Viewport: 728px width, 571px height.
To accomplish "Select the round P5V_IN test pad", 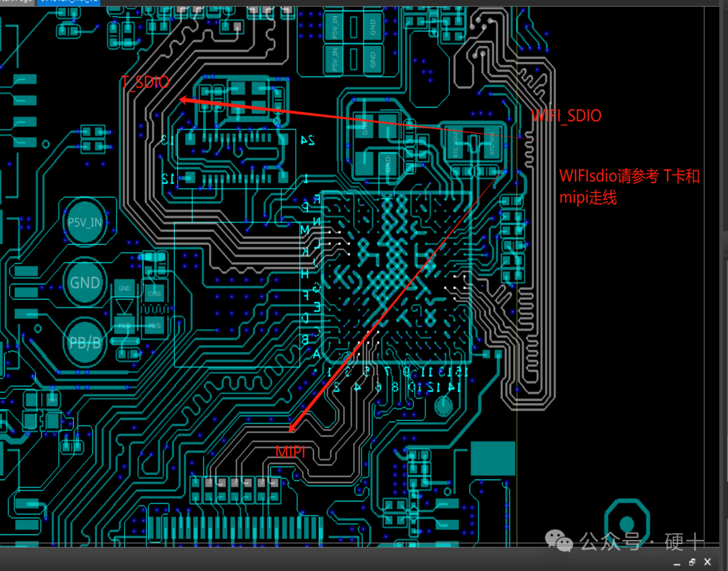I will pos(84,222).
